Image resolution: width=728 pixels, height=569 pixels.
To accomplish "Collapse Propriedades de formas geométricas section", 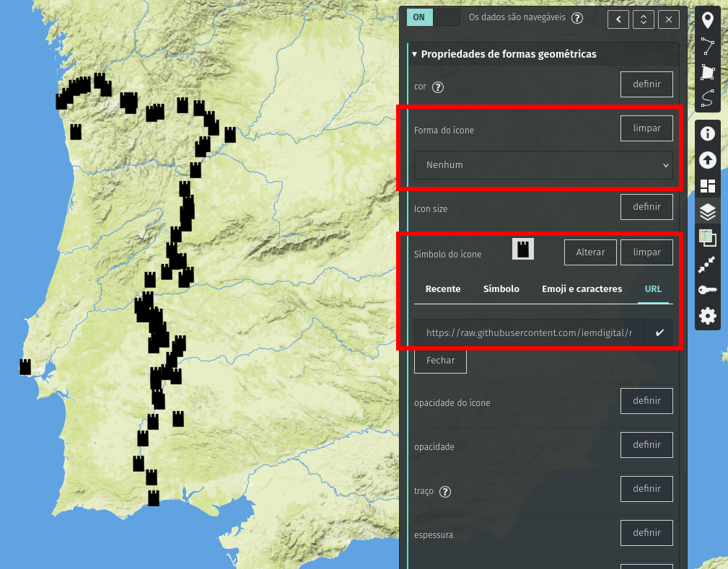I will [504, 54].
